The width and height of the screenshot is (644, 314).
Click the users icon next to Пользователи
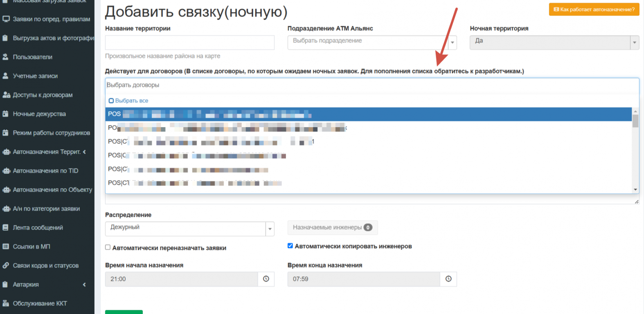tap(6, 57)
